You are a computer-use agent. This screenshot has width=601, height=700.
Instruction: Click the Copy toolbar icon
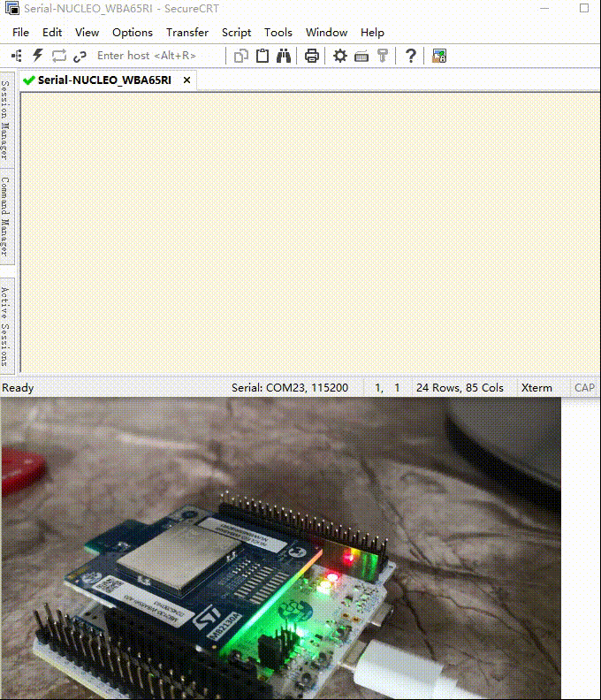241,56
